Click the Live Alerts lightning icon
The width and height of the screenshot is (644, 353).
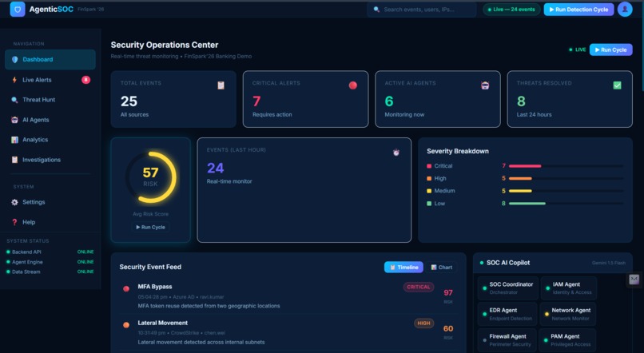click(15, 80)
